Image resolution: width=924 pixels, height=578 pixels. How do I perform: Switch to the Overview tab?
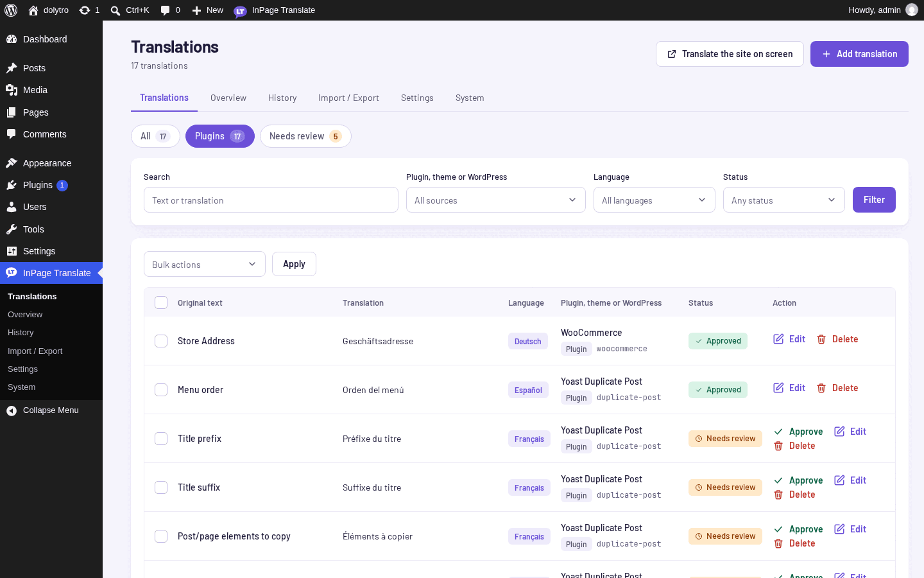(x=228, y=98)
